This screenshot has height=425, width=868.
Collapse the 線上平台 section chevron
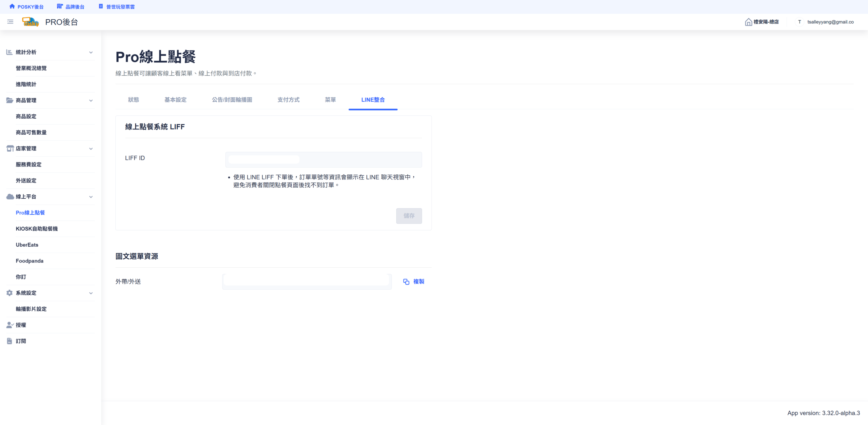[91, 197]
